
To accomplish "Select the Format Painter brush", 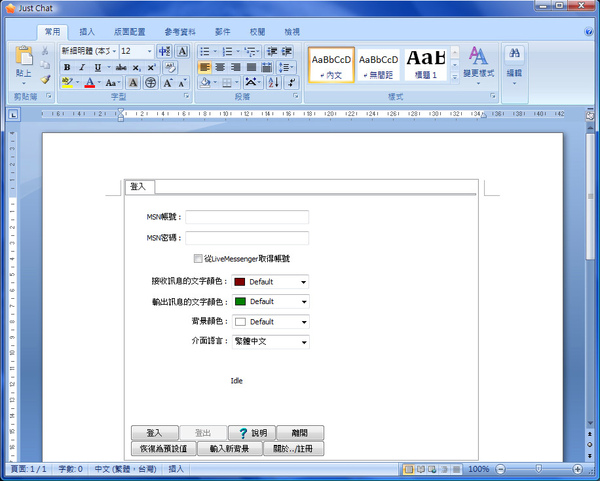I will coord(45,79).
